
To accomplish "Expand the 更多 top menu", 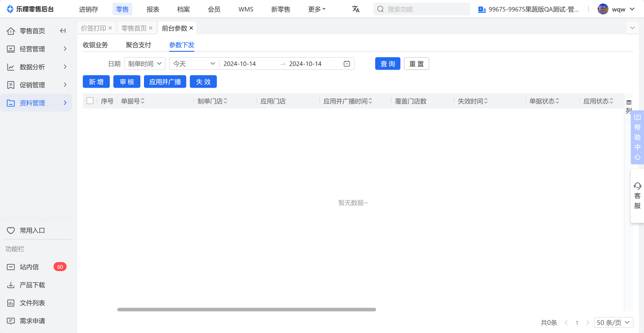I will pyautogui.click(x=316, y=9).
